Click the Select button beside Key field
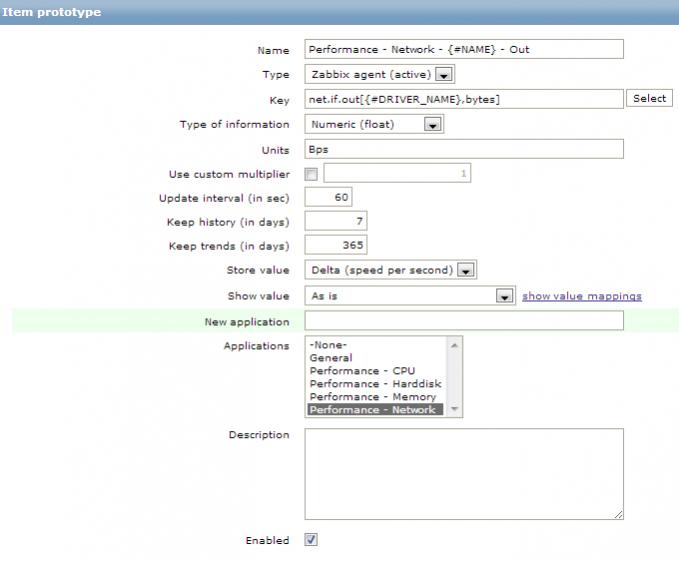Image resolution: width=679 pixels, height=561 pixels. tap(649, 99)
